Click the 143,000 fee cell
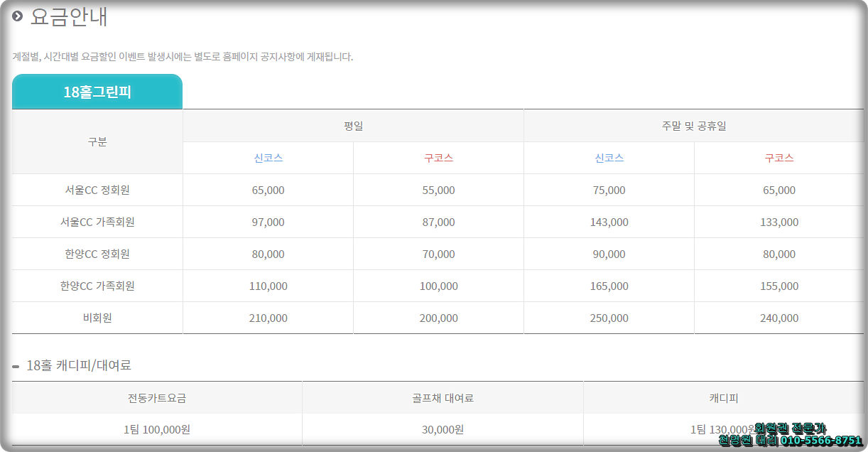 [x=609, y=222]
